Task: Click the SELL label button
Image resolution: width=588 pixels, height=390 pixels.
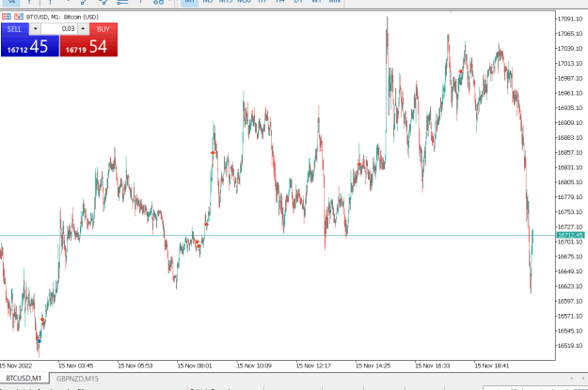Action: [15, 29]
